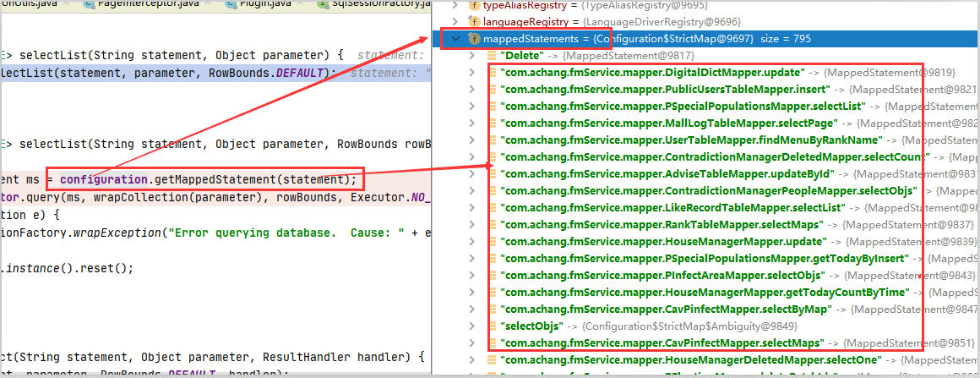Click the entry icon of CavPinfectMapper.selectByMap
Image resolution: width=980 pixels, height=378 pixels.
coord(493,310)
